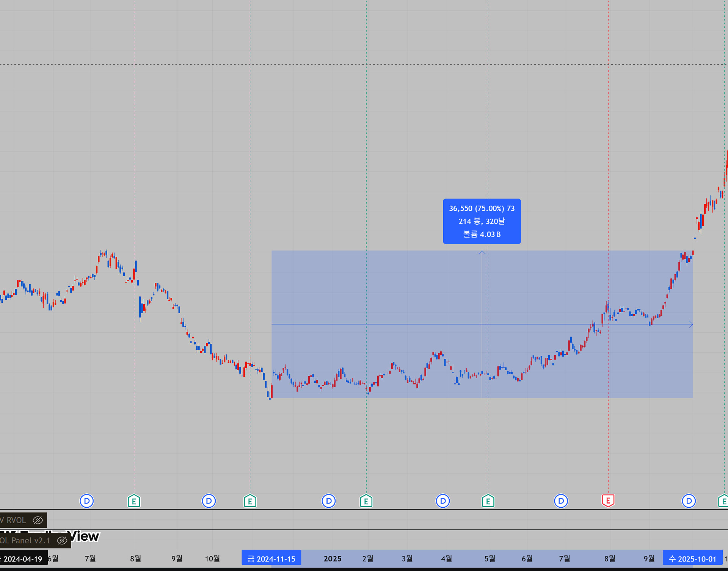Image resolution: width=728 pixels, height=571 pixels.
Task: Open the dividend D marker near July 2024
Action: point(86,501)
